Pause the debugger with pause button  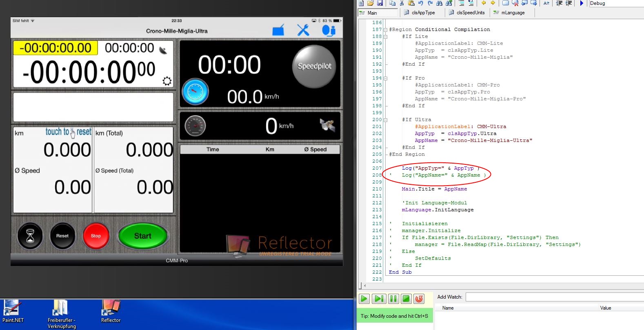coord(393,299)
